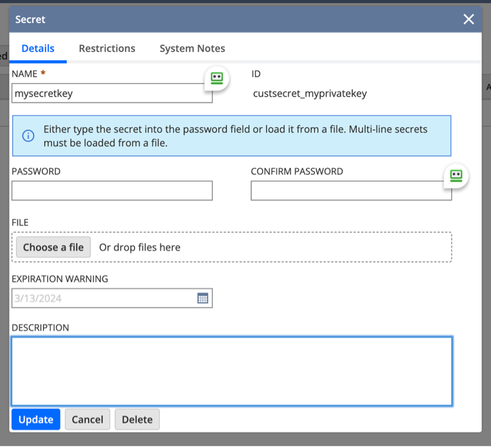Open the Restrictions tab
491x448 pixels.
107,49
